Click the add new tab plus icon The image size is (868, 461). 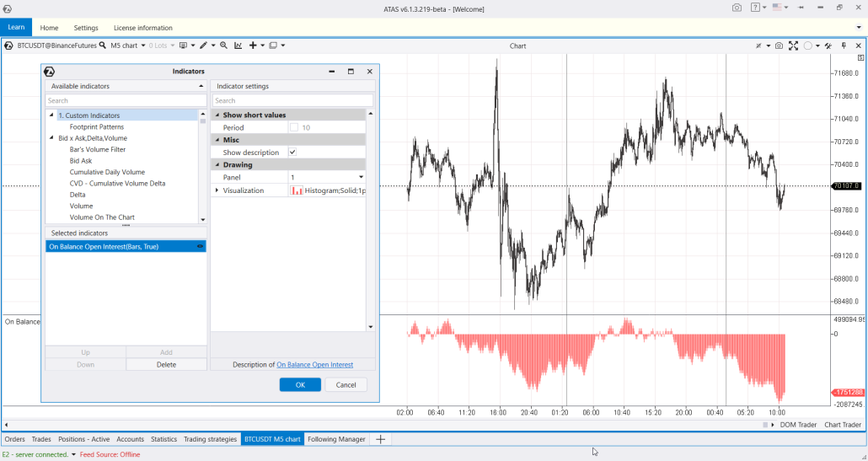point(380,439)
